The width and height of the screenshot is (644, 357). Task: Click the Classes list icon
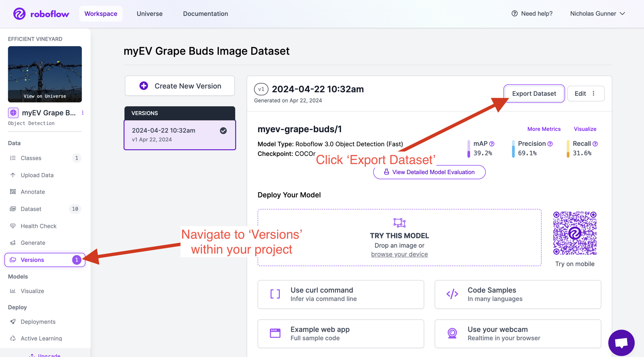13,158
